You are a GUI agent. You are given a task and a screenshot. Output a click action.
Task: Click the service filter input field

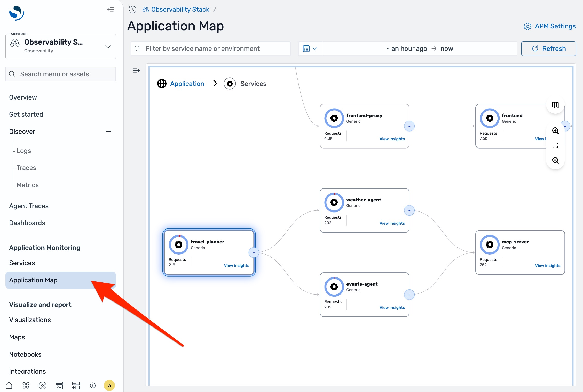(x=210, y=48)
